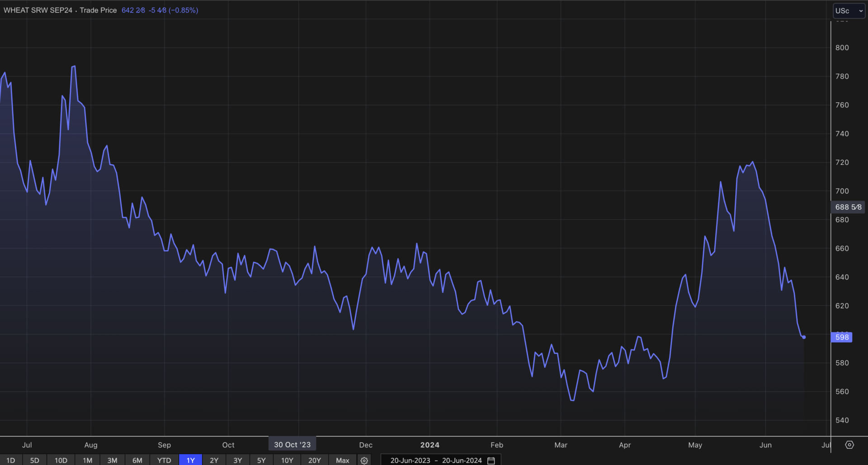The width and height of the screenshot is (868, 465).
Task: Select the active 1Y range
Action: (x=190, y=460)
